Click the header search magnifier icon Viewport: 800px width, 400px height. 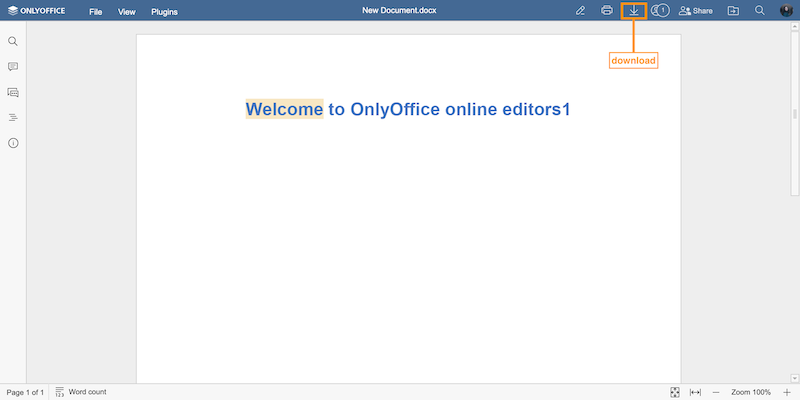pyautogui.click(x=760, y=11)
